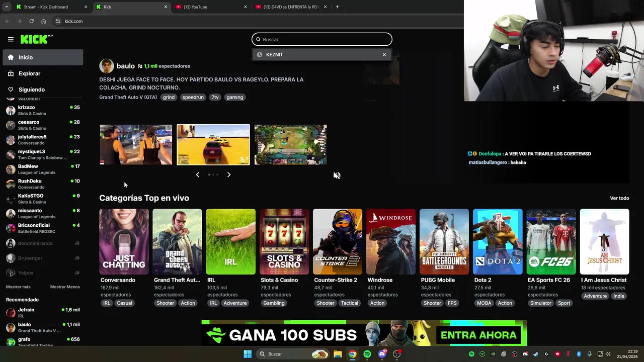Screen dimensions: 644x362
Task: Go to Inicio in sidebar
Action: click(43, 57)
